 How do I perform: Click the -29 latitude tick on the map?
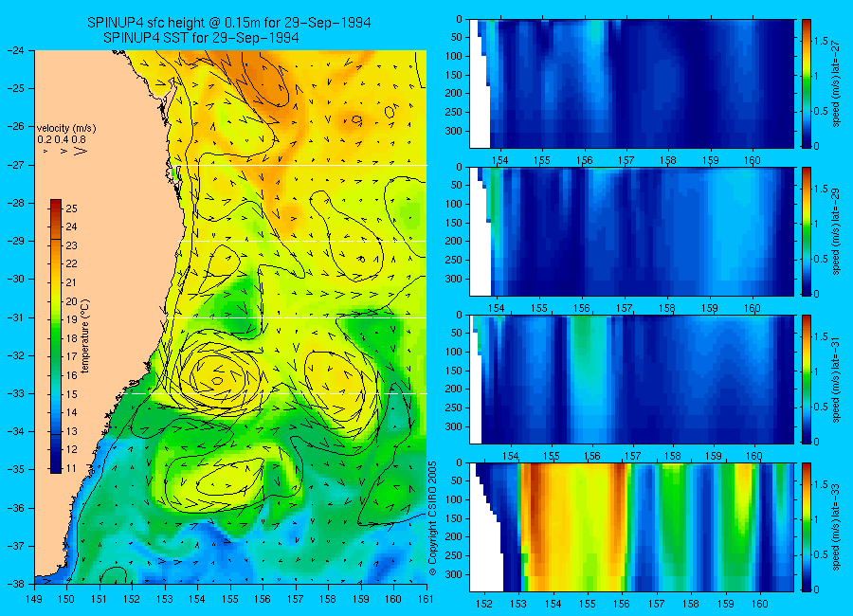16,241
